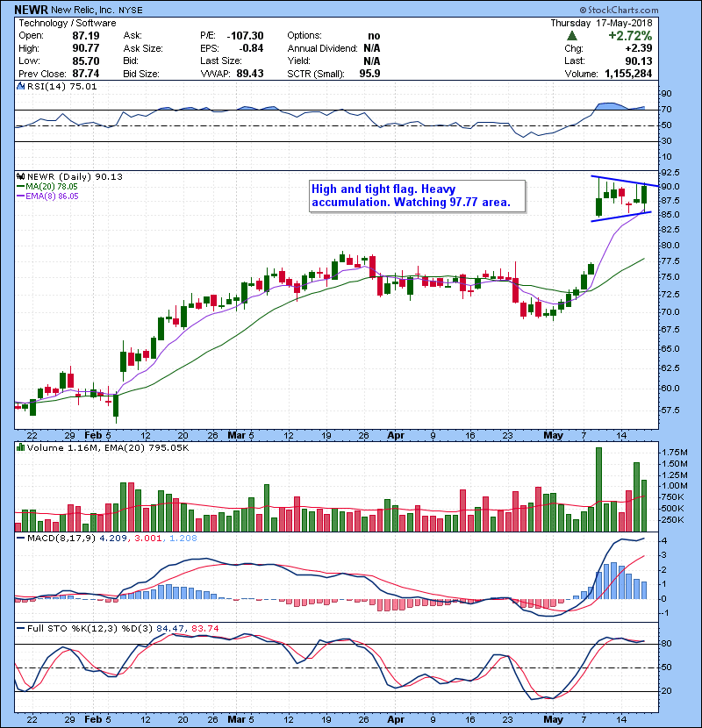The image size is (702, 728).
Task: Click the 92.5 price axis label
Action: click(x=670, y=173)
